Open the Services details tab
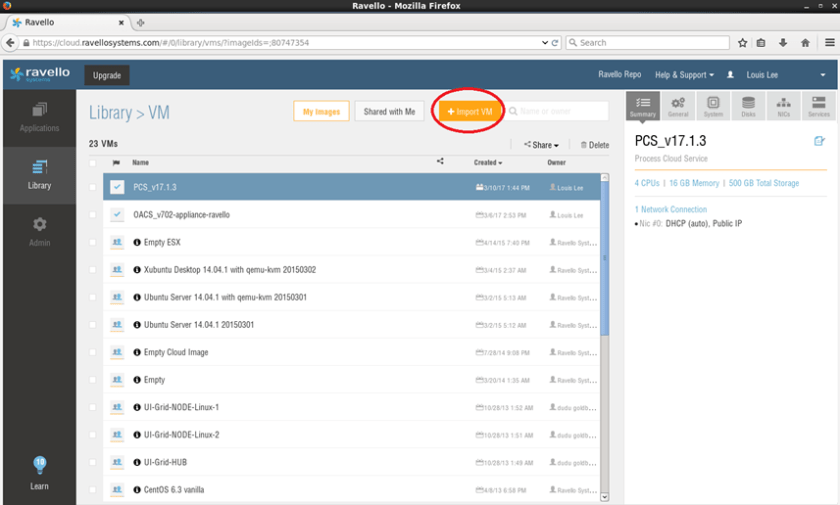This screenshot has height=505, width=840. click(x=818, y=106)
